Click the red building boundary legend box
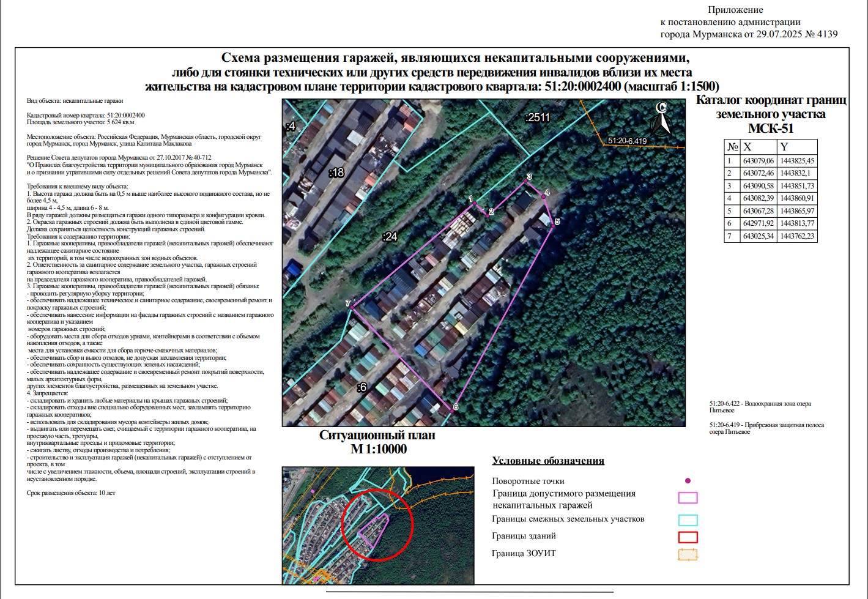 [688, 537]
